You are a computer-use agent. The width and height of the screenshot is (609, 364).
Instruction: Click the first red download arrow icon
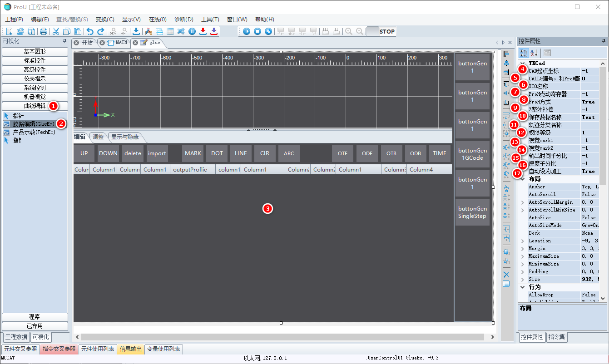tap(203, 31)
